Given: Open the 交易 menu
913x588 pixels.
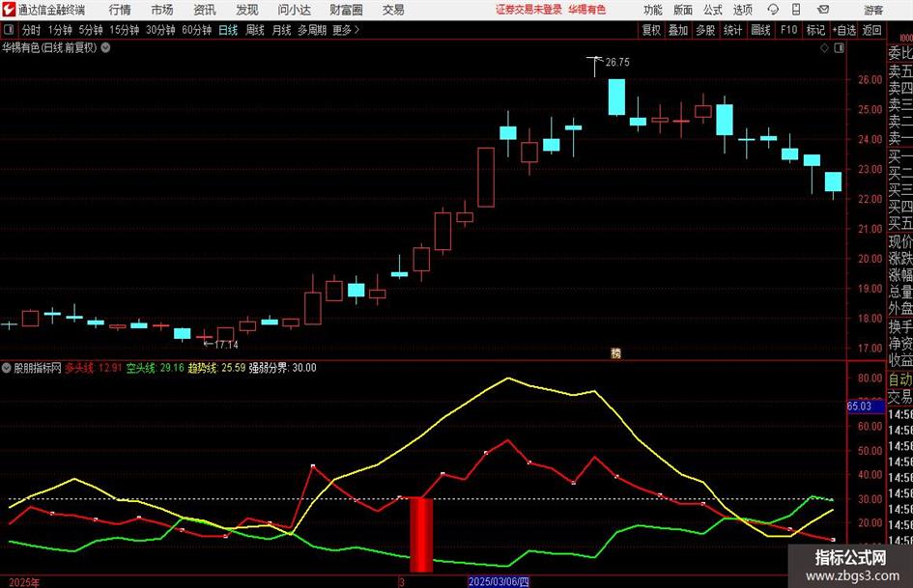Looking at the screenshot, I should pyautogui.click(x=393, y=10).
